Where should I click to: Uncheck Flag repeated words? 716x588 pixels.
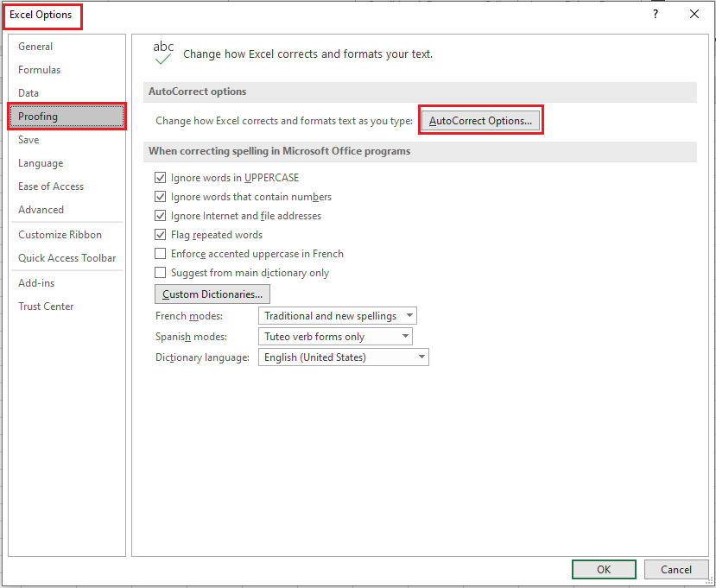pos(161,235)
